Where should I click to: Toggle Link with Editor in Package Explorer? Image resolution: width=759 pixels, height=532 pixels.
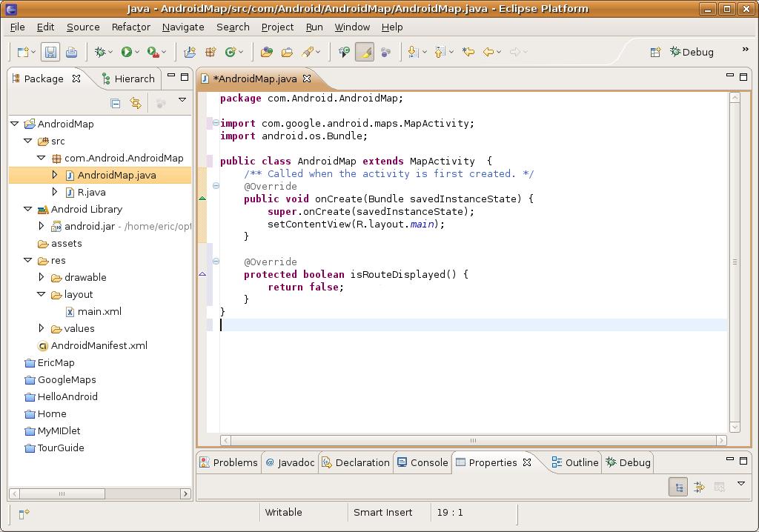[x=136, y=103]
